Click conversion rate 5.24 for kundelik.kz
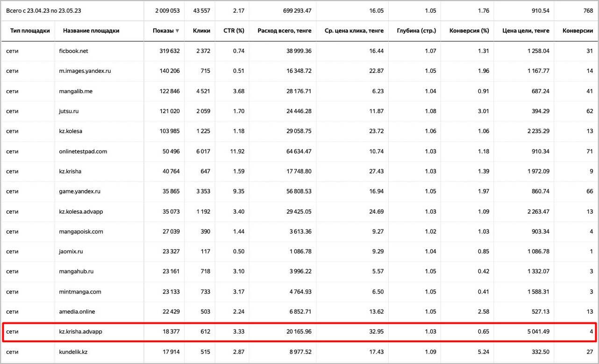599x364 pixels. click(484, 352)
